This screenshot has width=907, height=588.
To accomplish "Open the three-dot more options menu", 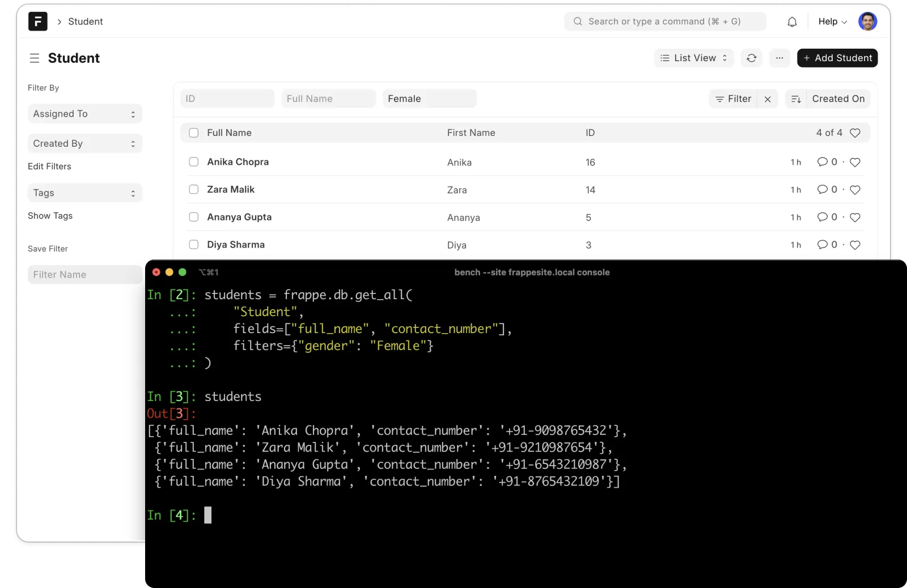I will tap(779, 58).
